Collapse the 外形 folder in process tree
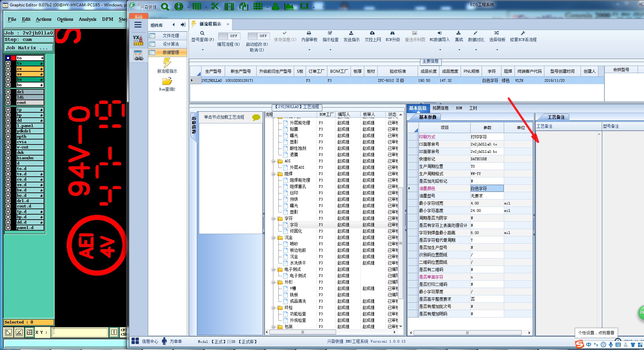 [273, 282]
